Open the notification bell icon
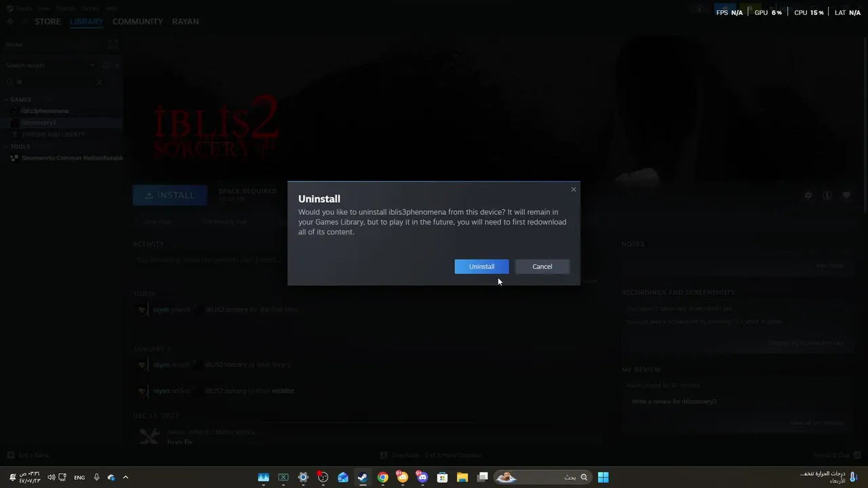This screenshot has height=488, width=868. 12,477
